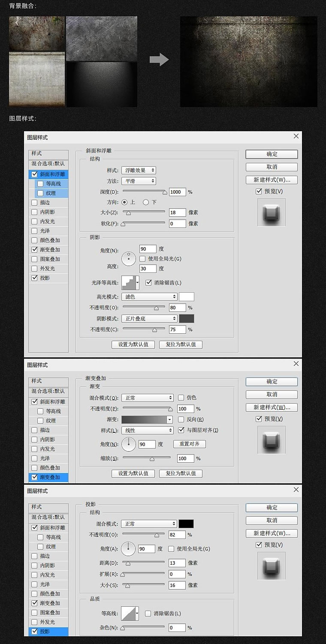Open the 投影 混合模式 dropdown showing 正常
This screenshot has height=644, width=326.
[149, 524]
